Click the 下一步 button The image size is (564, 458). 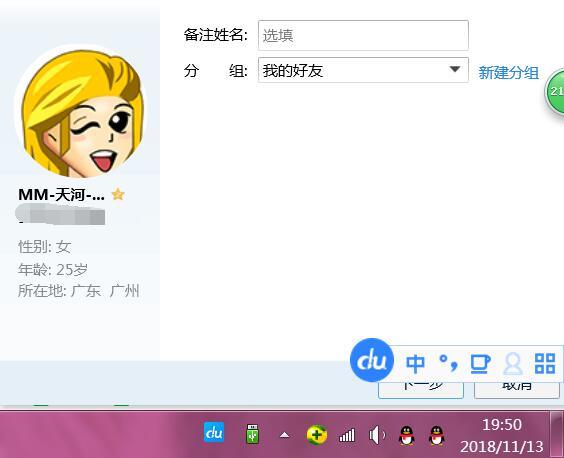(421, 389)
